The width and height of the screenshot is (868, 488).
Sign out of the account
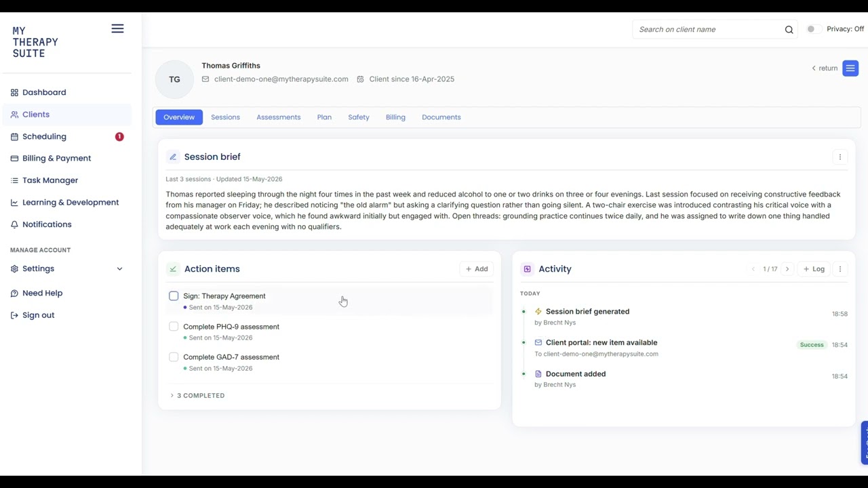point(38,315)
